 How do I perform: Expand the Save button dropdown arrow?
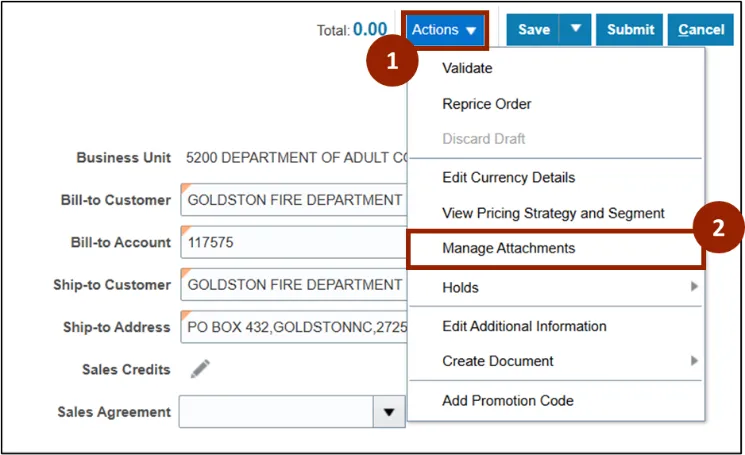(575, 30)
